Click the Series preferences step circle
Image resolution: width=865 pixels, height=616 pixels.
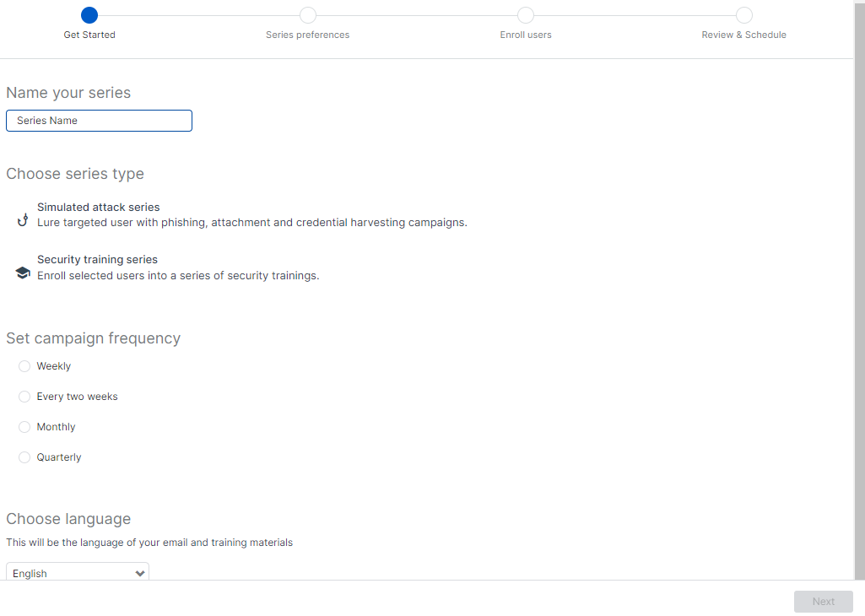(308, 15)
